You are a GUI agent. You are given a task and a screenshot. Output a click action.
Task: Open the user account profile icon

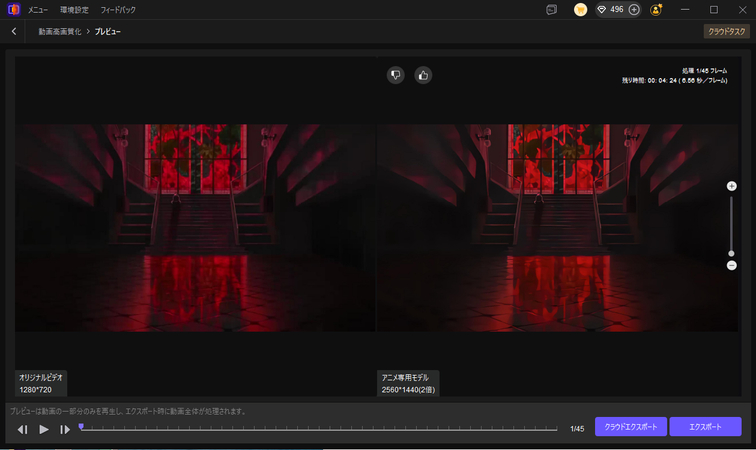(656, 9)
